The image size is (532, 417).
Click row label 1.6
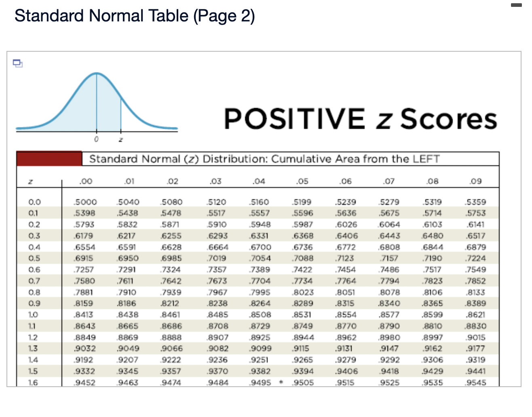click(x=33, y=382)
